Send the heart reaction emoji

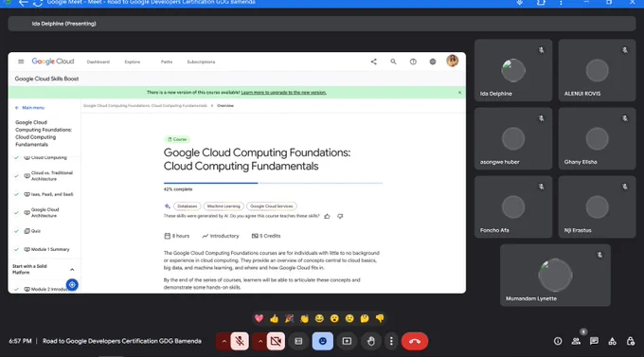(x=259, y=318)
